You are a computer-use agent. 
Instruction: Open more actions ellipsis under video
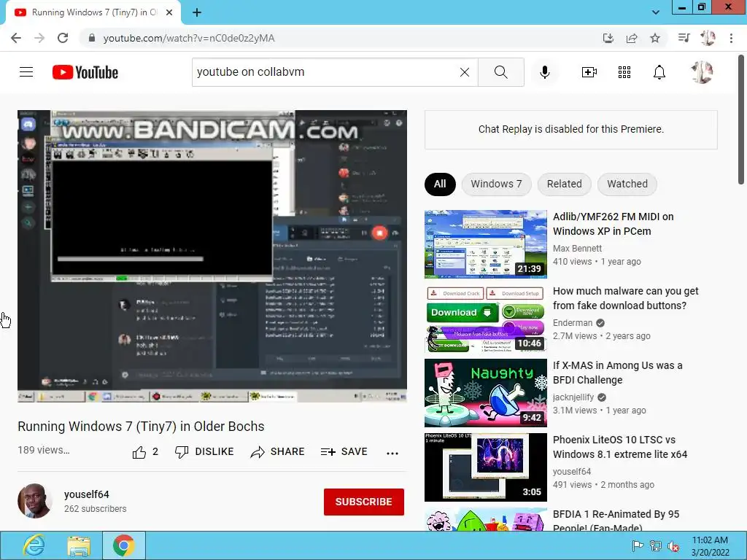392,453
